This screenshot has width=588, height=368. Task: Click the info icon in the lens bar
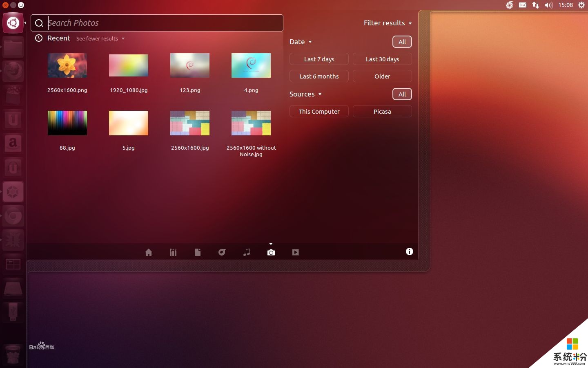(409, 251)
